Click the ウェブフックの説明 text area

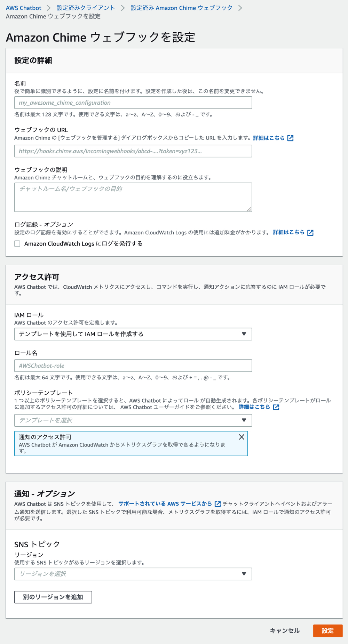pos(133,197)
